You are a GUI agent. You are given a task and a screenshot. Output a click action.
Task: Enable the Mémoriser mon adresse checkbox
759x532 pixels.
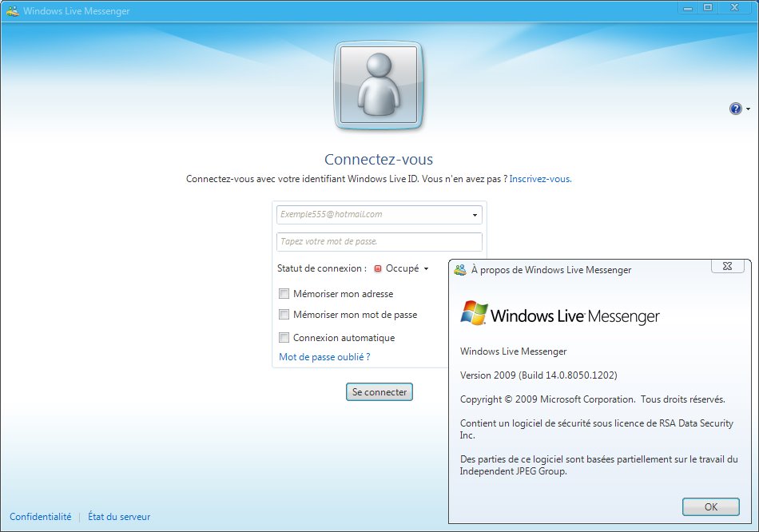point(284,294)
